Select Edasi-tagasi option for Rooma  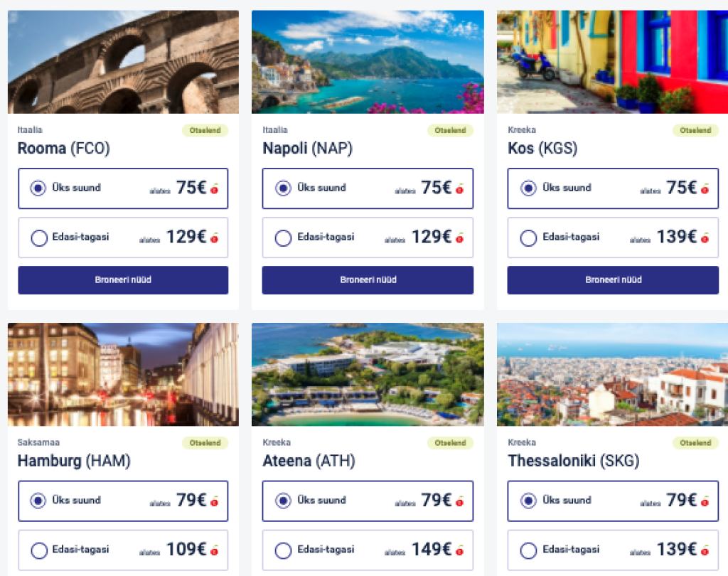coord(39,238)
